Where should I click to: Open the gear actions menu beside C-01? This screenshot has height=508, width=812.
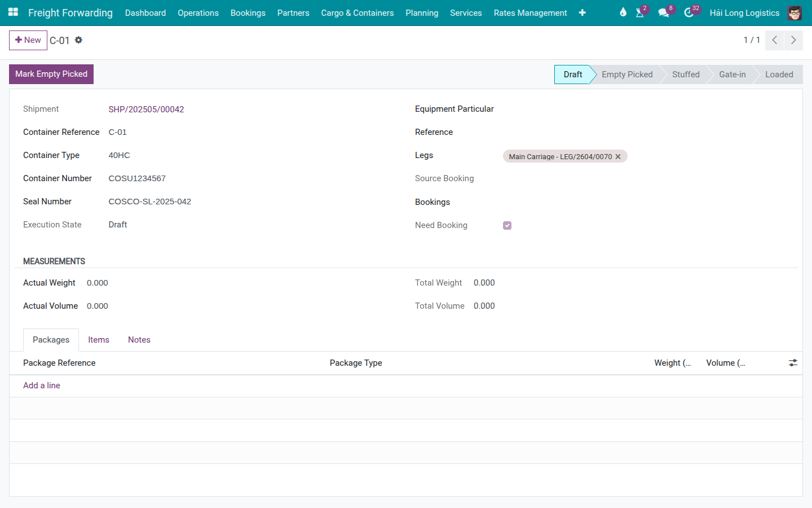pos(78,40)
